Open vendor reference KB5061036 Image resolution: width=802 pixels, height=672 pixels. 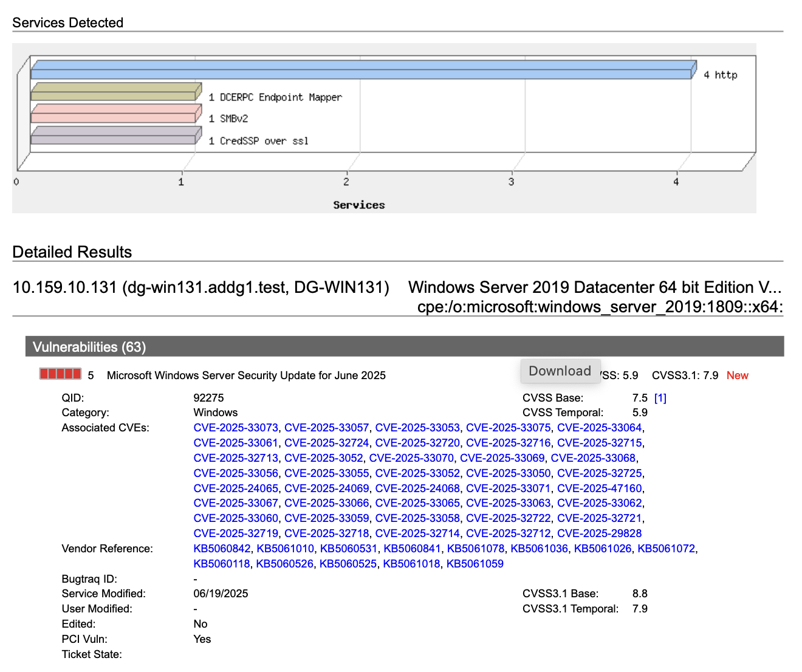coord(540,549)
